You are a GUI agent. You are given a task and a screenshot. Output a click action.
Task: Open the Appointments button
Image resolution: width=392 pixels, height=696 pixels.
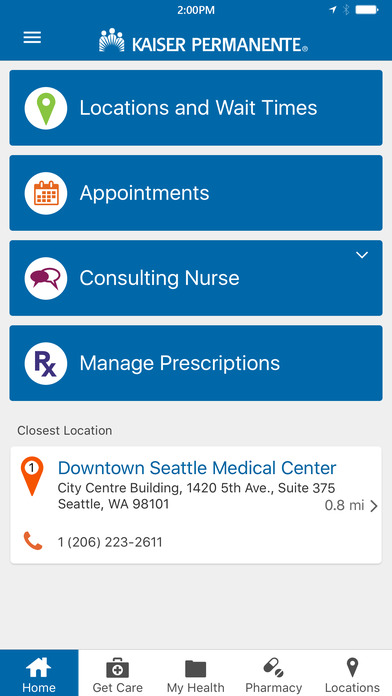point(196,193)
